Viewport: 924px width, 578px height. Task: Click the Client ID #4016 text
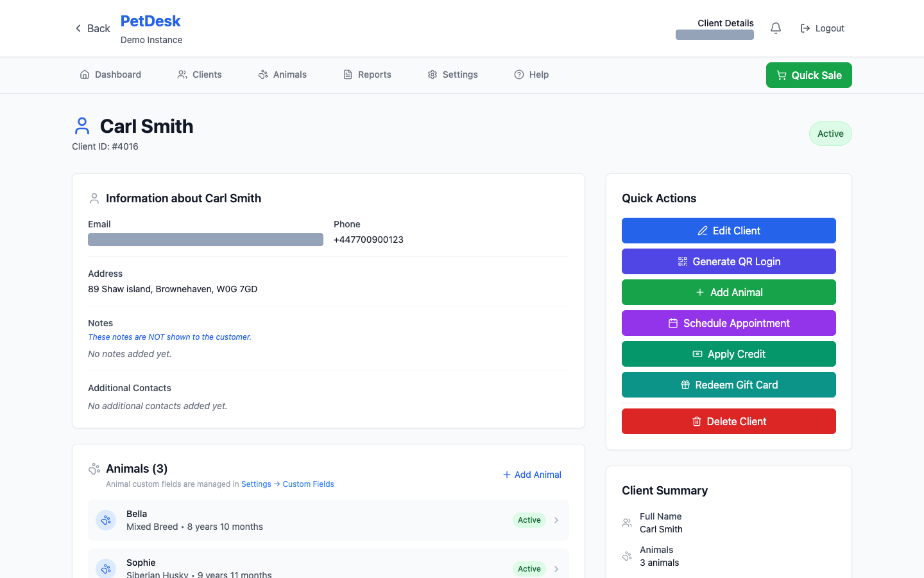pos(105,146)
